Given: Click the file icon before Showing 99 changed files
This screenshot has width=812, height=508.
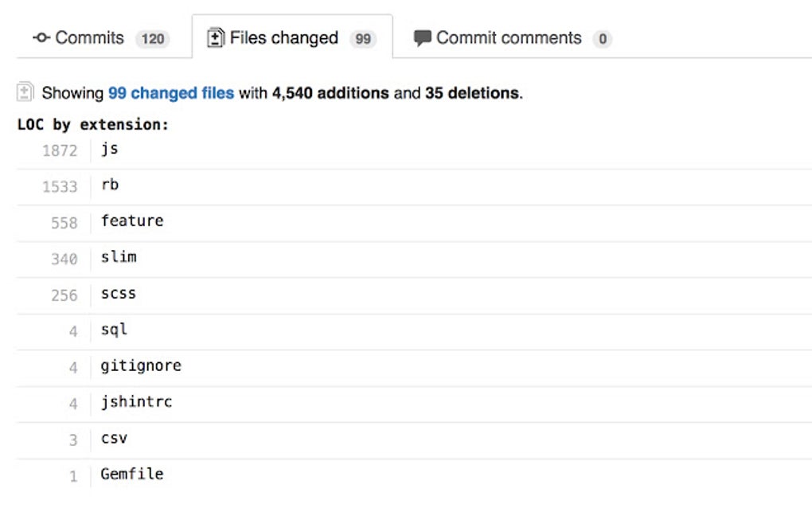Looking at the screenshot, I should (25, 92).
